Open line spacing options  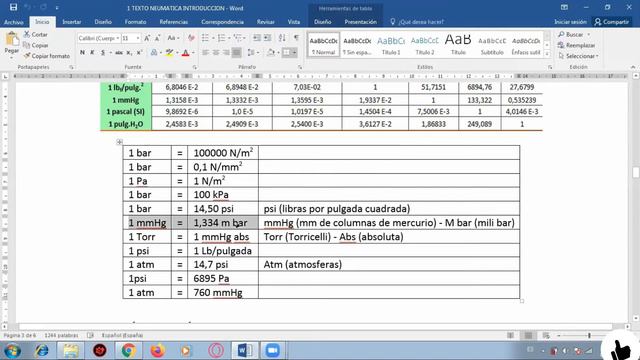(x=253, y=52)
